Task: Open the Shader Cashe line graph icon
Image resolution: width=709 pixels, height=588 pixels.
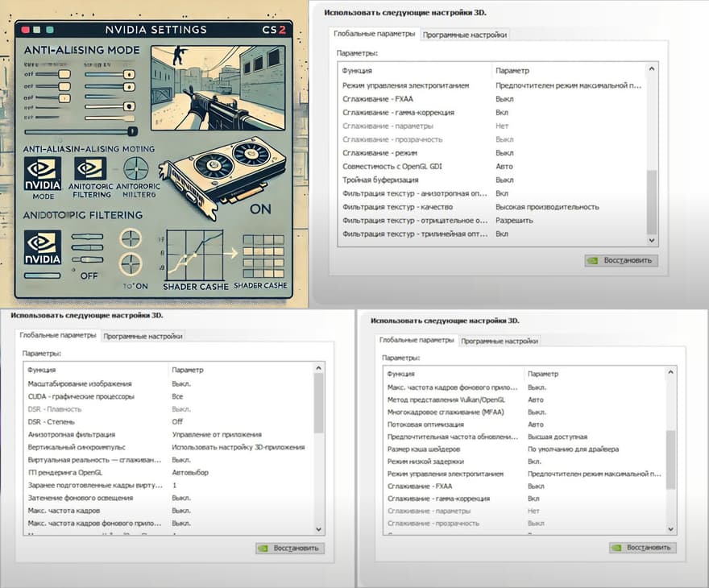Action: click(192, 255)
